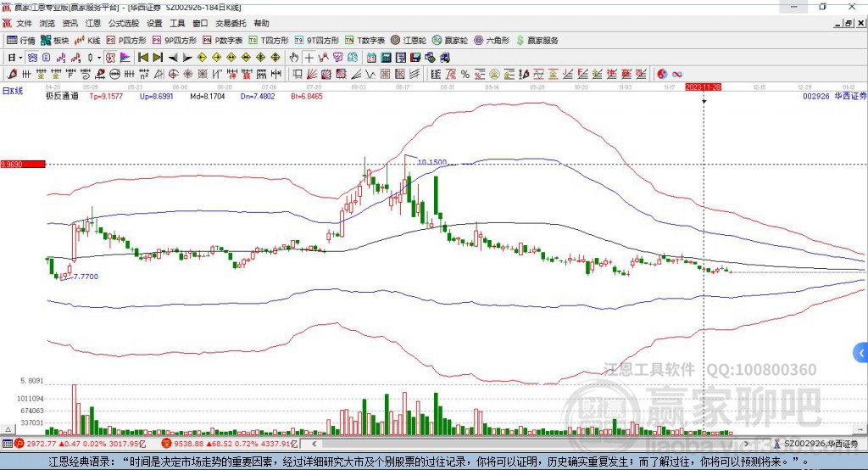Select the Gann fan lines tool
This screenshot has height=470, width=868.
coord(311,75)
